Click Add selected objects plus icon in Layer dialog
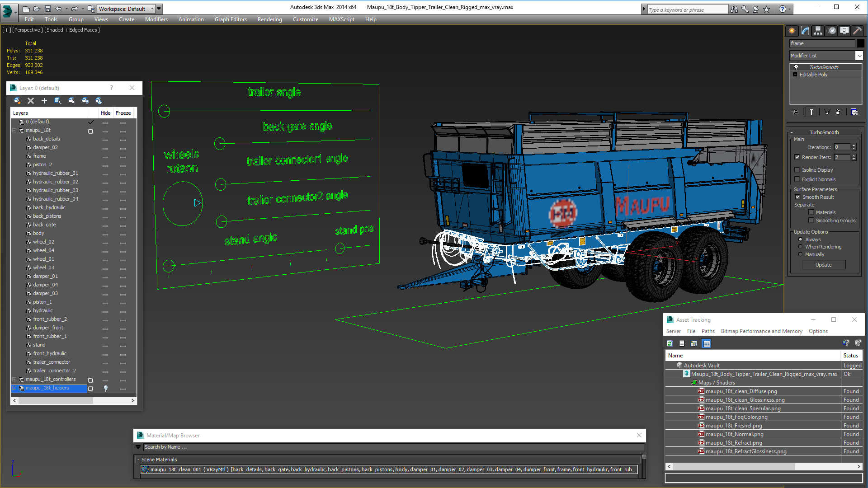868x488 pixels. (x=44, y=101)
